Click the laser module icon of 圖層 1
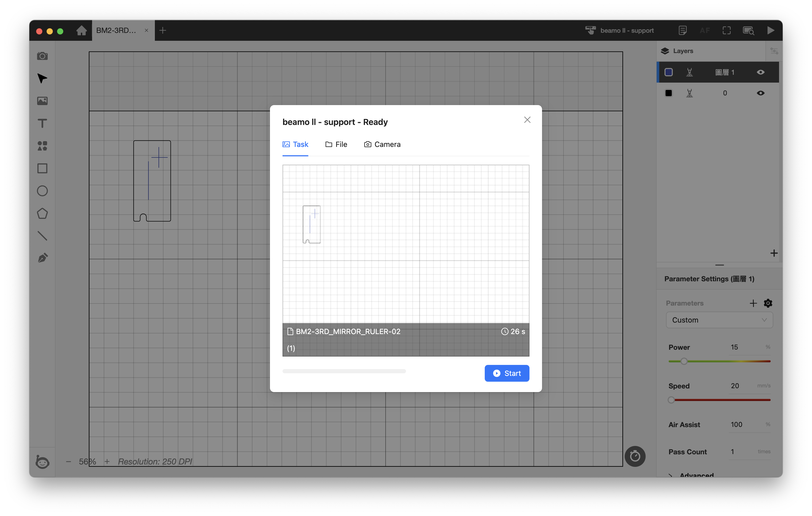The height and width of the screenshot is (516, 812). click(x=690, y=72)
